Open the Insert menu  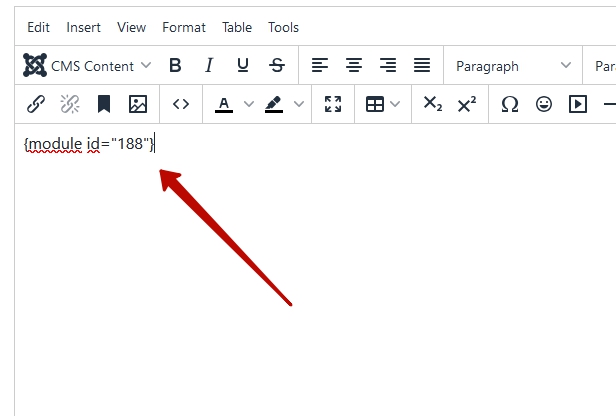[x=84, y=27]
